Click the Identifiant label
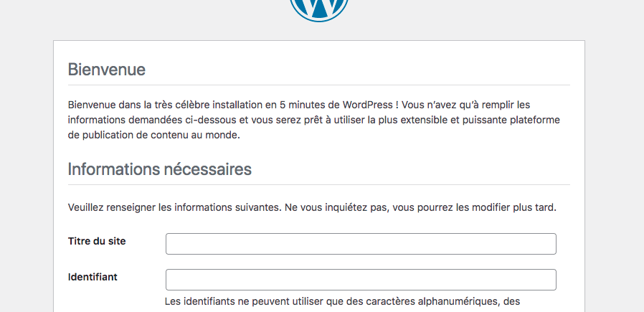 93,277
